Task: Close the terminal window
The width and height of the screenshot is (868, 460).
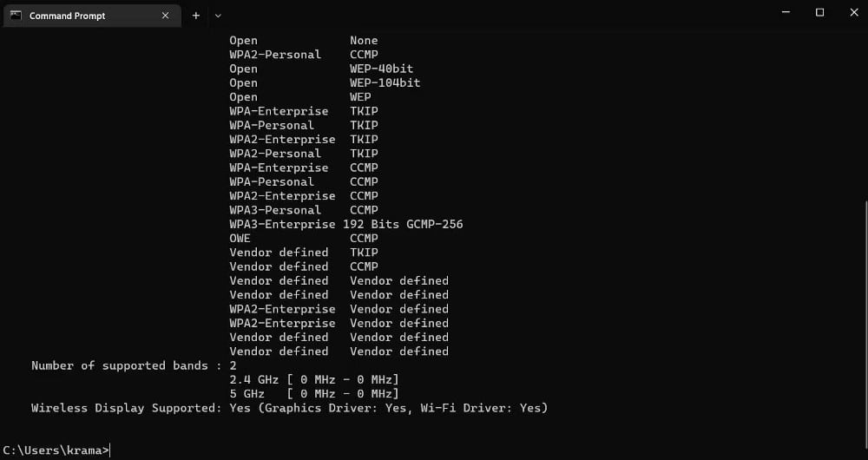Action: click(x=851, y=13)
